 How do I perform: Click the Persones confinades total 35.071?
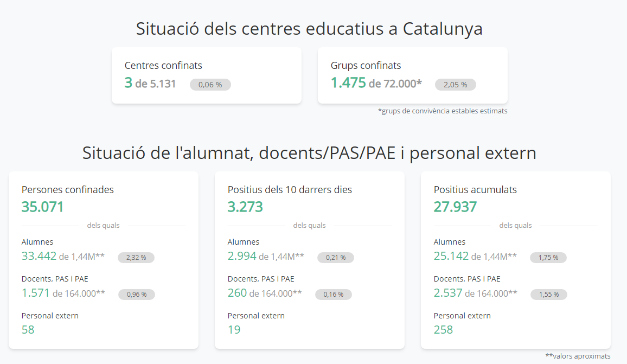[42, 207]
